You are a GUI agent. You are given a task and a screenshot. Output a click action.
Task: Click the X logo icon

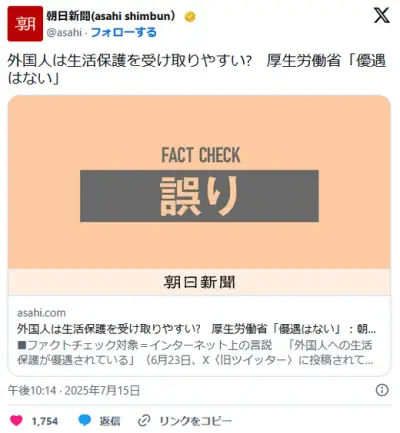[x=381, y=15]
